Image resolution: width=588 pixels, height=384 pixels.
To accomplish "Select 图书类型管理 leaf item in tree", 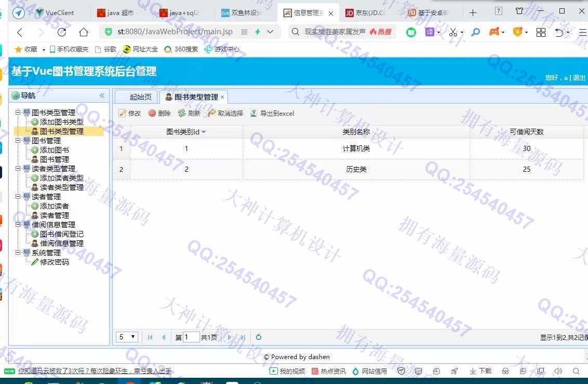I will 61,131.
